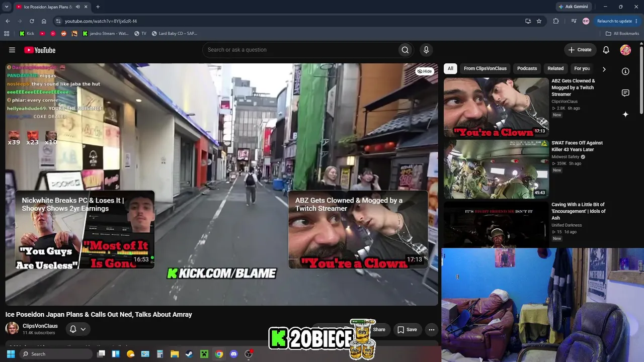The height and width of the screenshot is (362, 644).
Task: Select the Podcasts filter chip
Action: tap(527, 68)
